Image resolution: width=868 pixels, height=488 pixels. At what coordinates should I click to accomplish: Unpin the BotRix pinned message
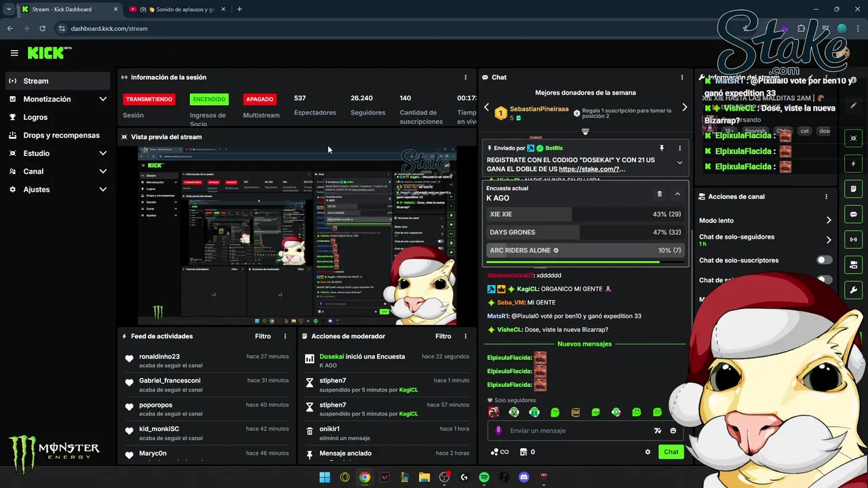pos(662,148)
